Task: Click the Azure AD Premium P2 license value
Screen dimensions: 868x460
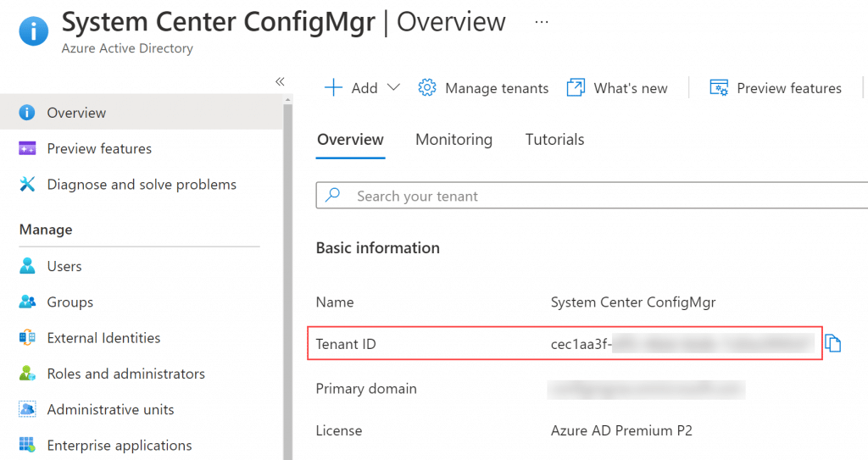Action: point(621,430)
